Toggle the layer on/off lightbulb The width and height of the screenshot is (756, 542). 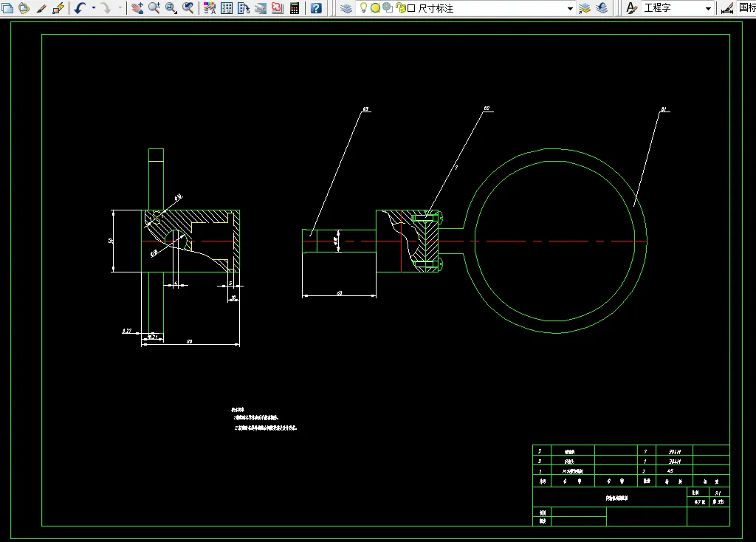pos(363,7)
